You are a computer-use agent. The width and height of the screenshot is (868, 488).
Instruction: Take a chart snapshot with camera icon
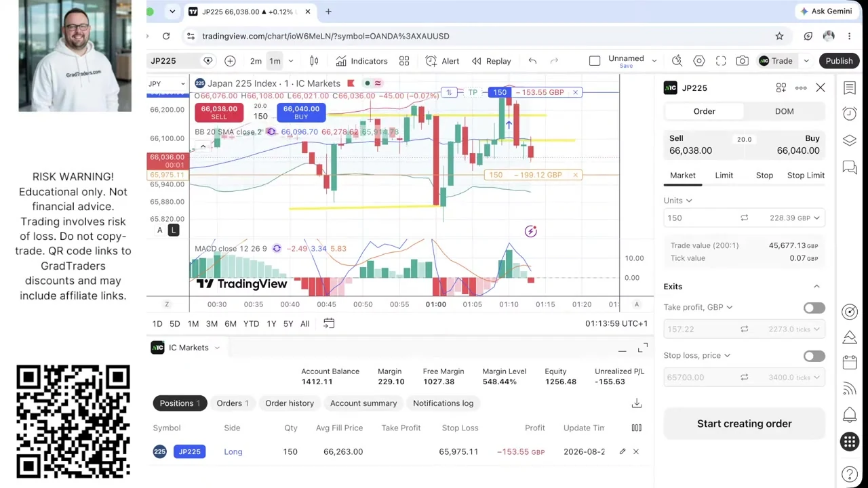click(x=743, y=61)
